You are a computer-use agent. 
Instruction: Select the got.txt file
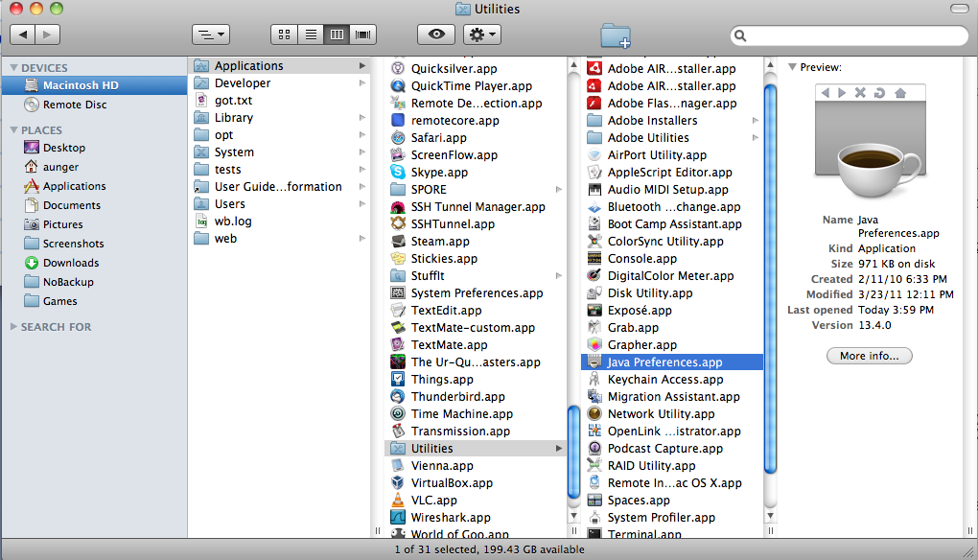[x=281, y=101]
